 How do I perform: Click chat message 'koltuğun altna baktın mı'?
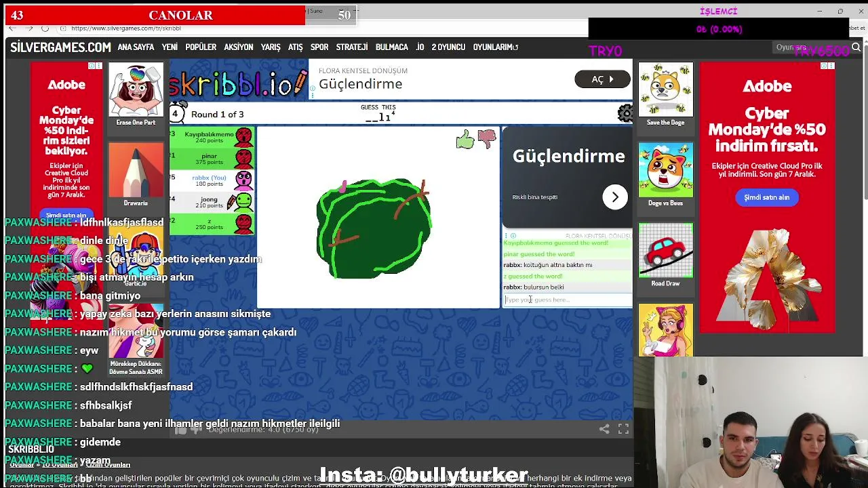coord(557,265)
